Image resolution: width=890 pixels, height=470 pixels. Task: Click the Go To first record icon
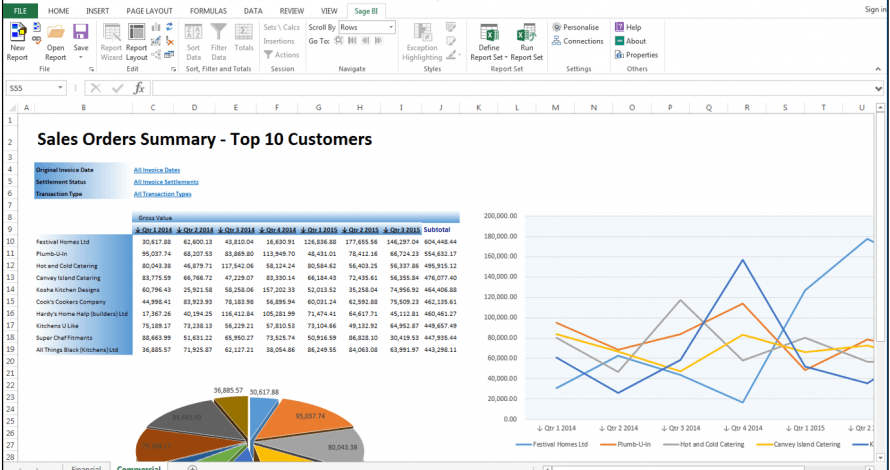(352, 40)
